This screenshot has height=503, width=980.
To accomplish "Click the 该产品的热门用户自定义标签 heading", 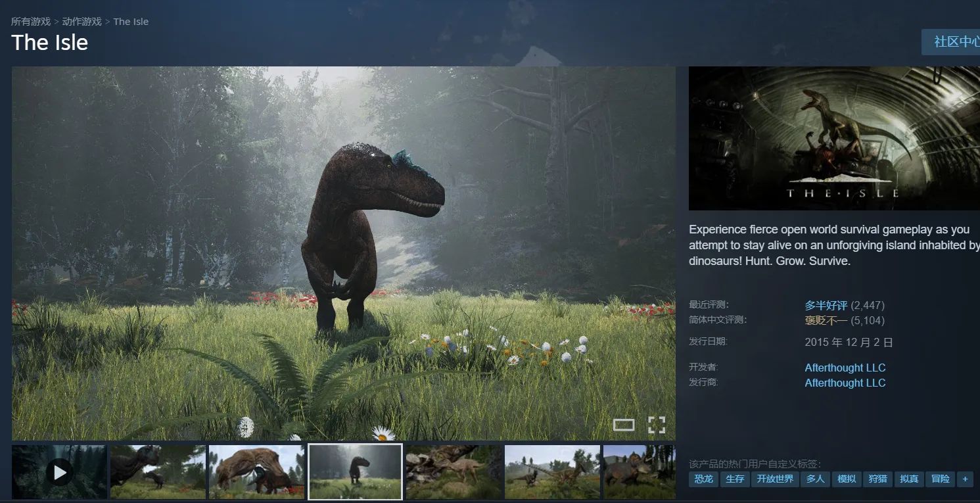I will 755,464.
